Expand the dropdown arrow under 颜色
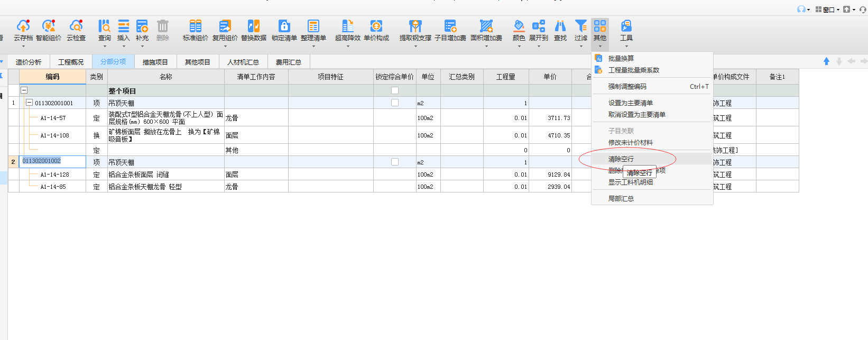 coord(519,47)
